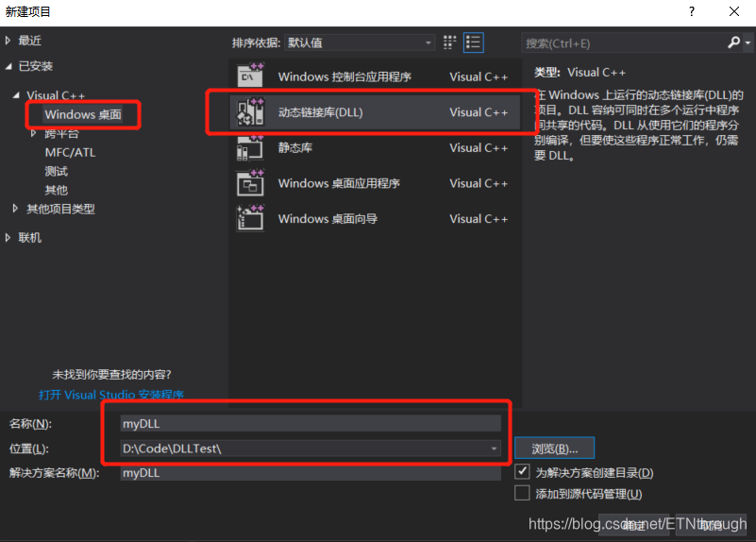Screen dimensions: 756x542
Task: Expand the 最近 tree node
Action: 8,41
